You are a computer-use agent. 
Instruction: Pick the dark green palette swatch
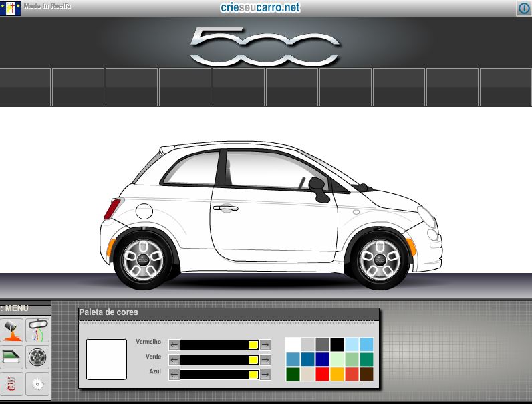point(293,374)
